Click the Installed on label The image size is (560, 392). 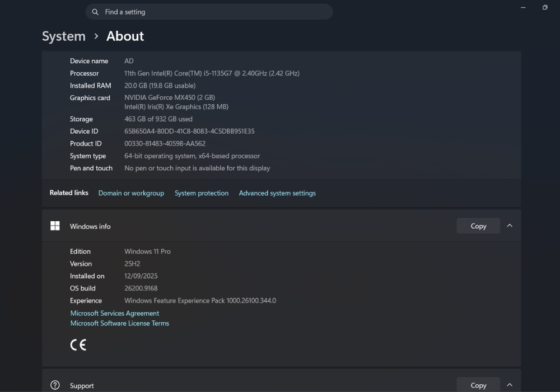click(x=87, y=276)
